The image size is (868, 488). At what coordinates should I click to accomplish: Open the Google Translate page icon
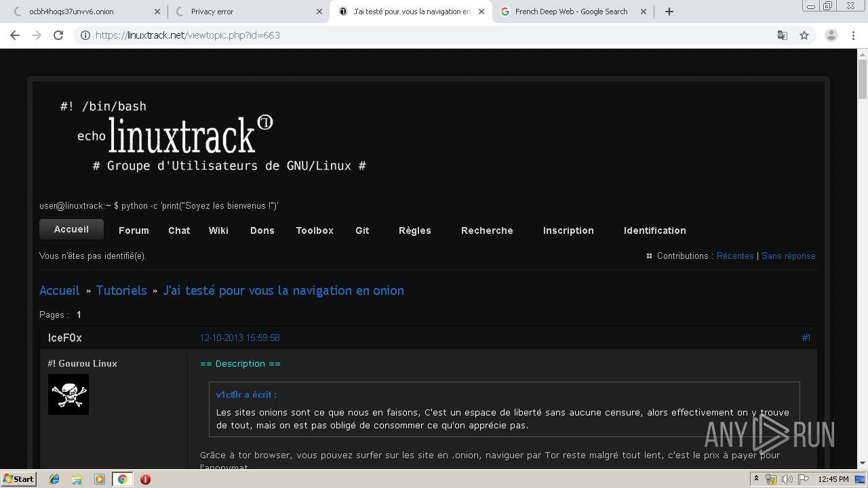click(x=783, y=35)
